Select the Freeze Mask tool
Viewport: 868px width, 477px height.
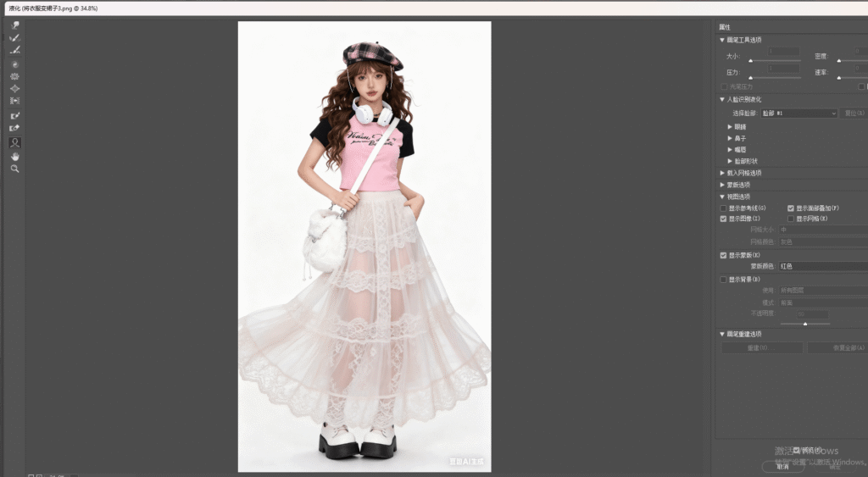coord(14,114)
